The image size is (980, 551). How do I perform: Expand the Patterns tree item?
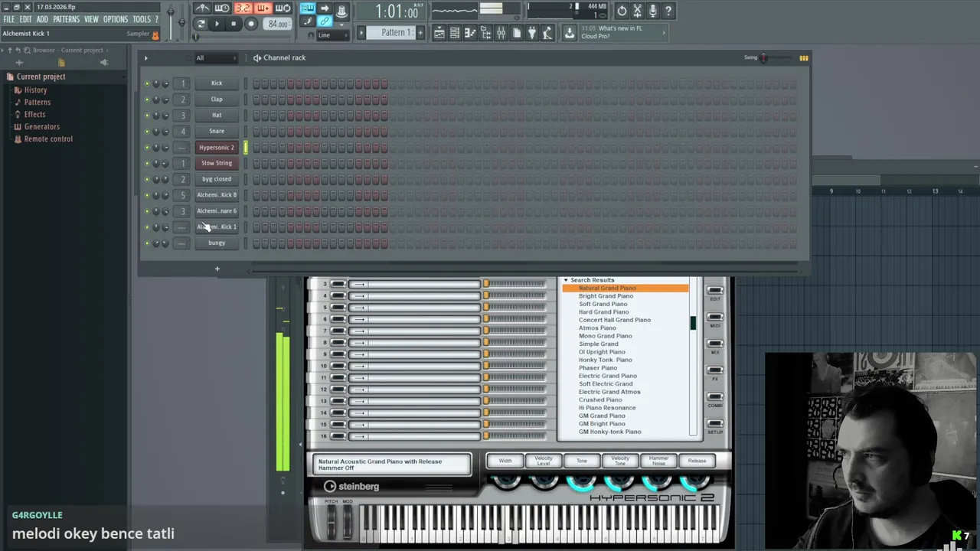[x=37, y=102]
